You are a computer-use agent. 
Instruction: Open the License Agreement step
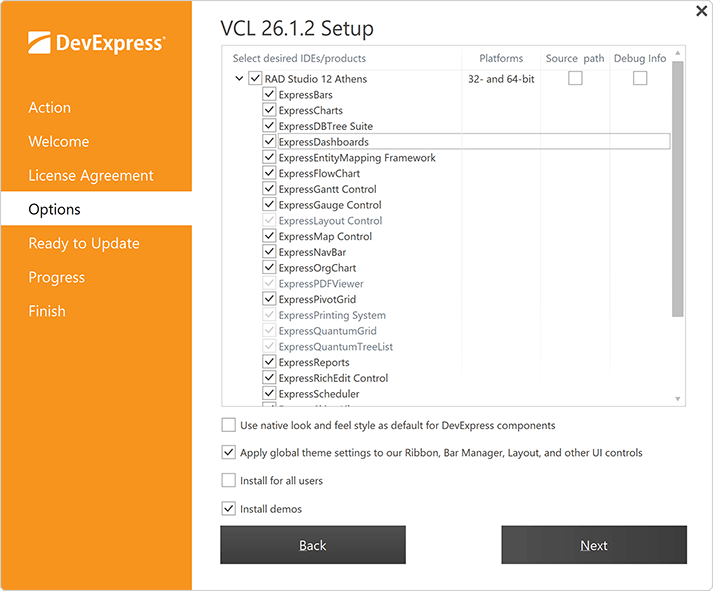pyautogui.click(x=91, y=175)
